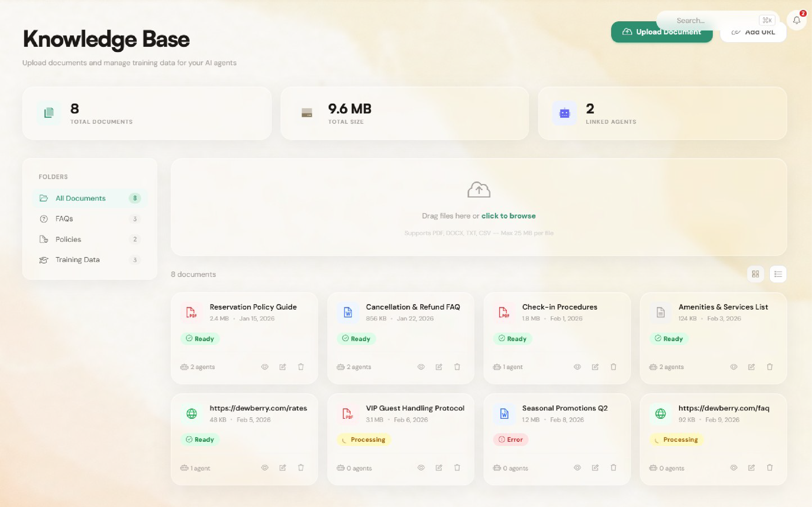Image resolution: width=812 pixels, height=507 pixels.
Task: Click the 'click to browse' link
Action: [508, 216]
